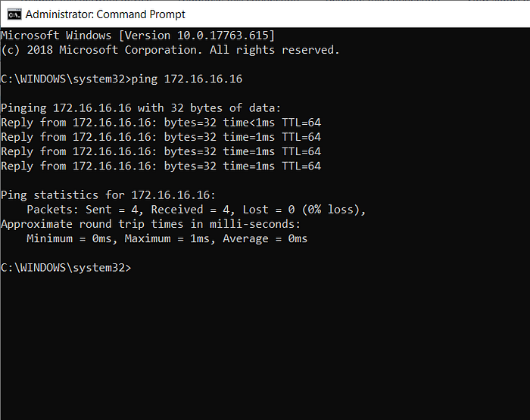
Task: Click the Microsoft Corporation copyright line
Action: tap(170, 50)
